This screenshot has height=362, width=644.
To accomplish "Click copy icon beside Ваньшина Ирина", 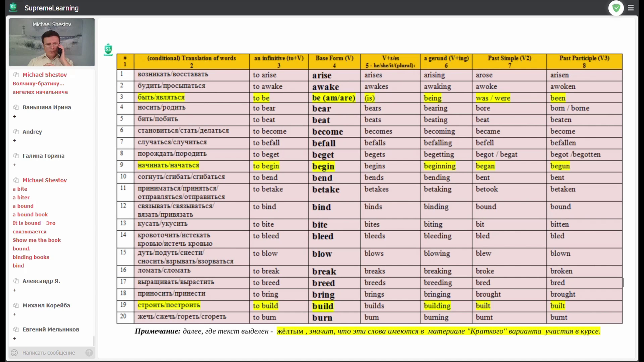I will [x=16, y=107].
